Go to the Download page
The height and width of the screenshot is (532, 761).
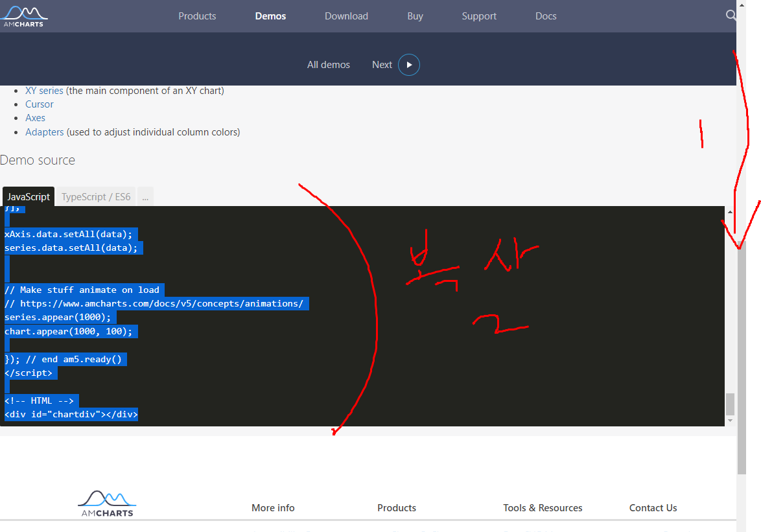[x=346, y=16]
